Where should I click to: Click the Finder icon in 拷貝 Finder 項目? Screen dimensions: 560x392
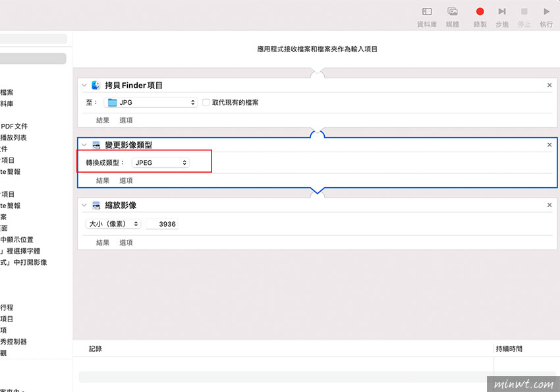pyautogui.click(x=96, y=86)
